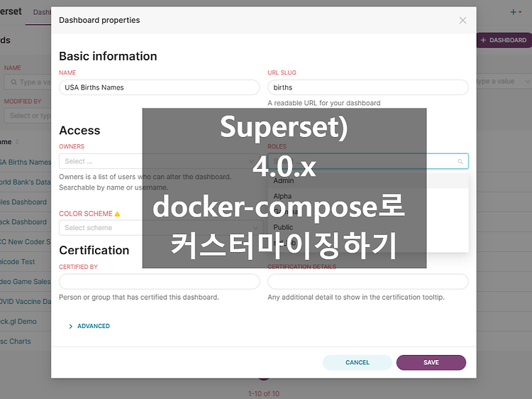Open World Bank's Data link in list

[x=25, y=182]
